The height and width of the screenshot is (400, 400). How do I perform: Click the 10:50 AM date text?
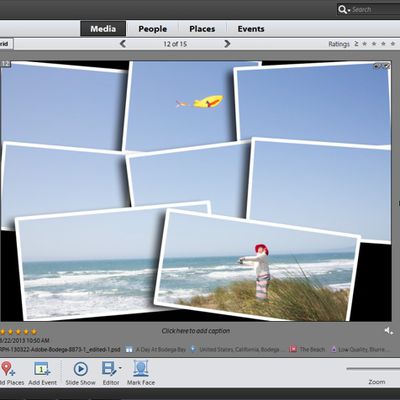pos(25,340)
